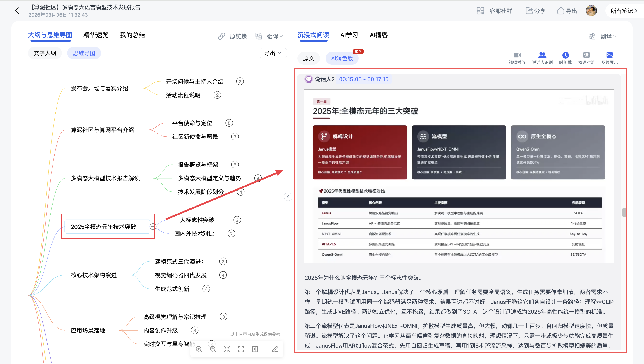Image resolution: width=644 pixels, height=364 pixels.
Task: Toggle 双语对照 bilingual view
Action: pos(586,58)
